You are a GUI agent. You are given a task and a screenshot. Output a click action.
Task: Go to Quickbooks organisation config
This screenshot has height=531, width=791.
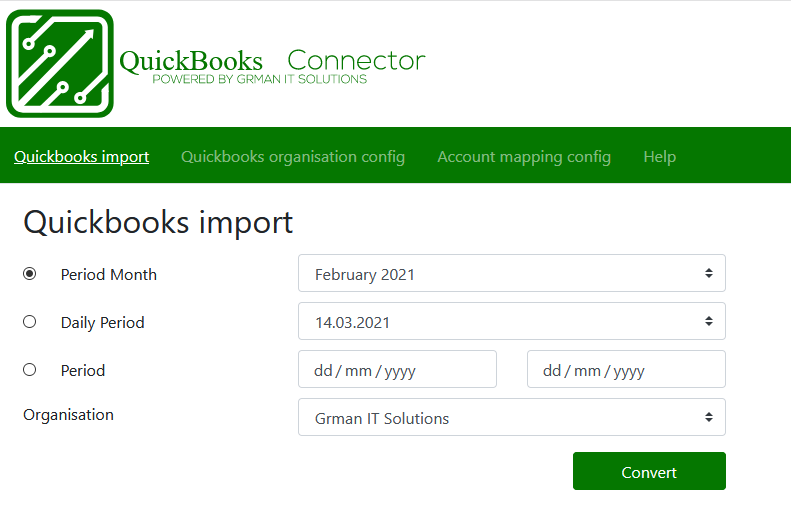click(293, 157)
